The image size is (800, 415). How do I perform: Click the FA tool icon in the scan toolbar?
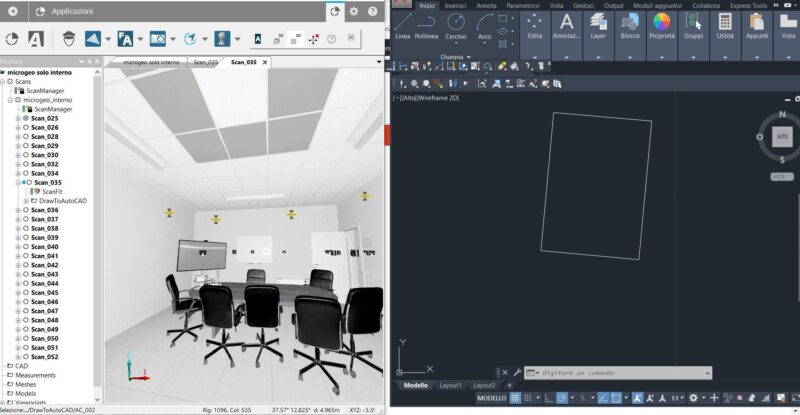tap(125, 39)
